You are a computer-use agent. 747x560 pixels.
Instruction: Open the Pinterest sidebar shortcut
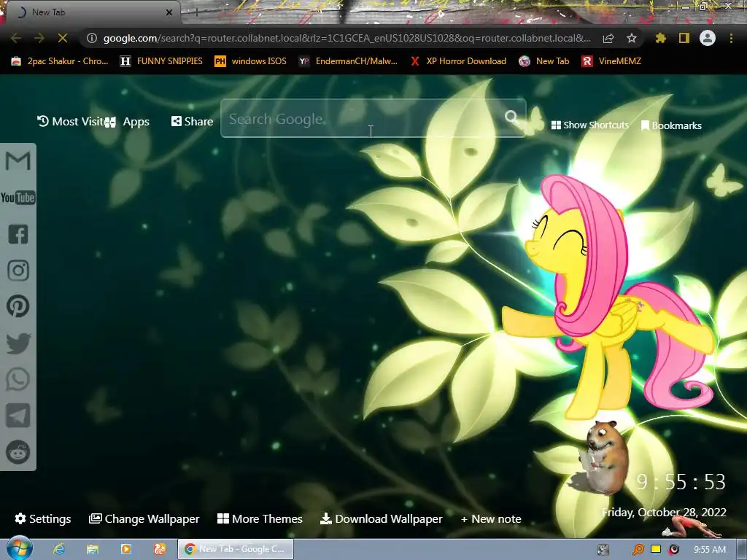click(18, 306)
